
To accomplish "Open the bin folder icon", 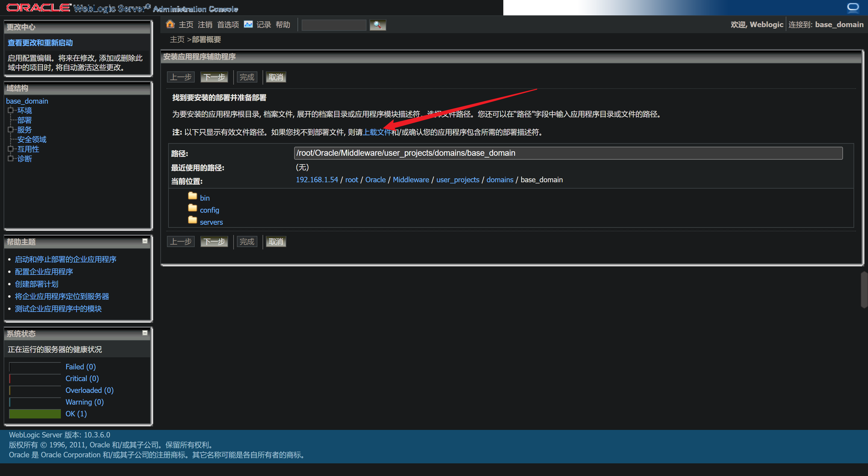I will click(192, 196).
